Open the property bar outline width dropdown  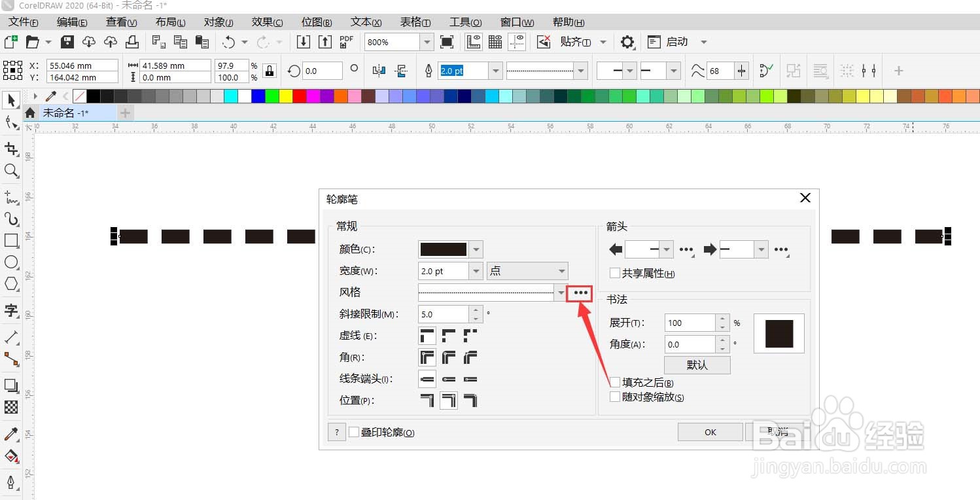point(495,71)
